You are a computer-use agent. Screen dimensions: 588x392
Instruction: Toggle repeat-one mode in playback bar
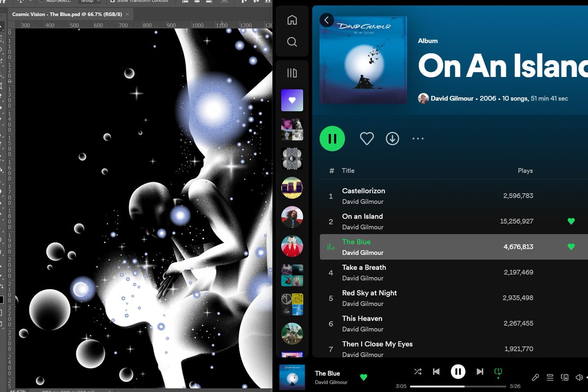point(498,372)
